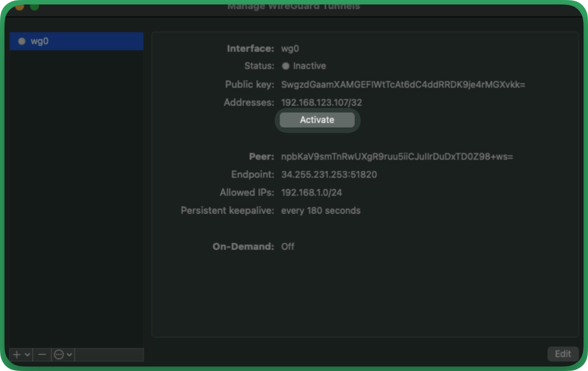
Task: Click the 'Inactive' status text
Action: (x=309, y=66)
